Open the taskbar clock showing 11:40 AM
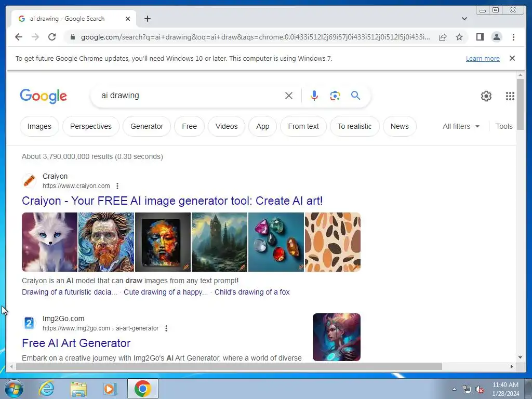Viewport: 532px width, 399px height. click(505, 389)
